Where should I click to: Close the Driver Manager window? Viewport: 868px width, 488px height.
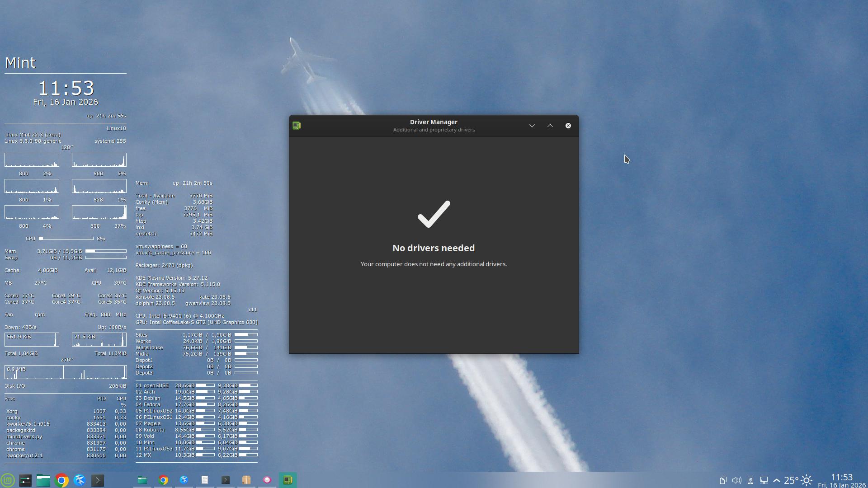[568, 126]
